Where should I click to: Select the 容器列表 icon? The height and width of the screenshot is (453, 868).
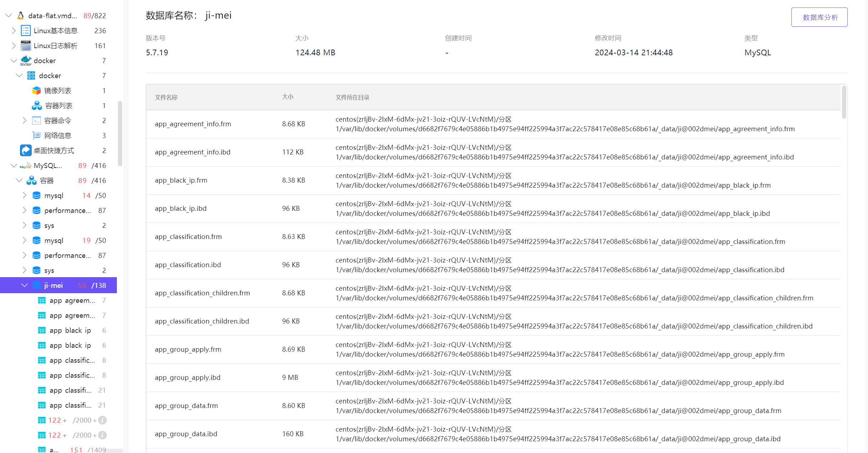point(37,106)
